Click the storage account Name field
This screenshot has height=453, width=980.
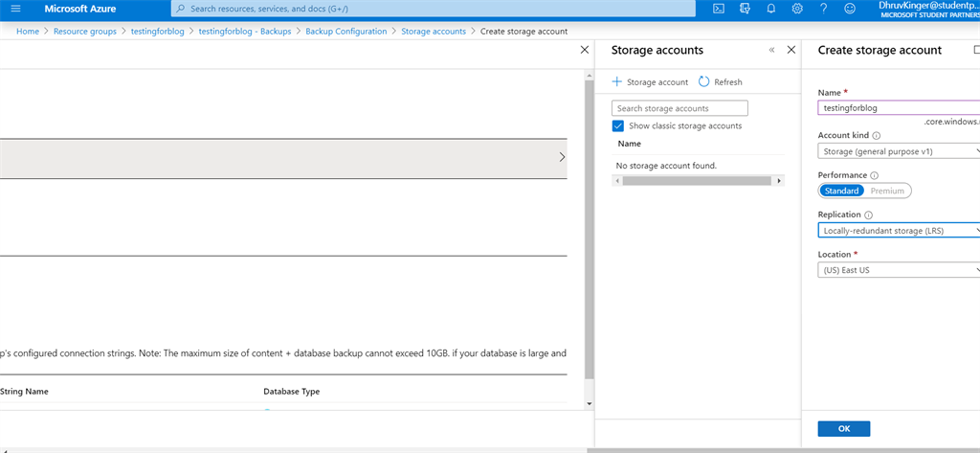899,107
